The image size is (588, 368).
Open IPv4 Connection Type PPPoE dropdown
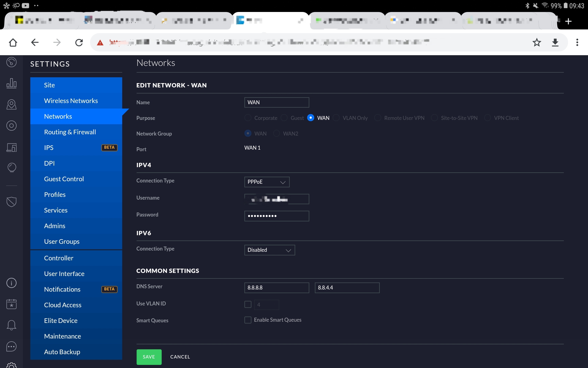[266, 182]
